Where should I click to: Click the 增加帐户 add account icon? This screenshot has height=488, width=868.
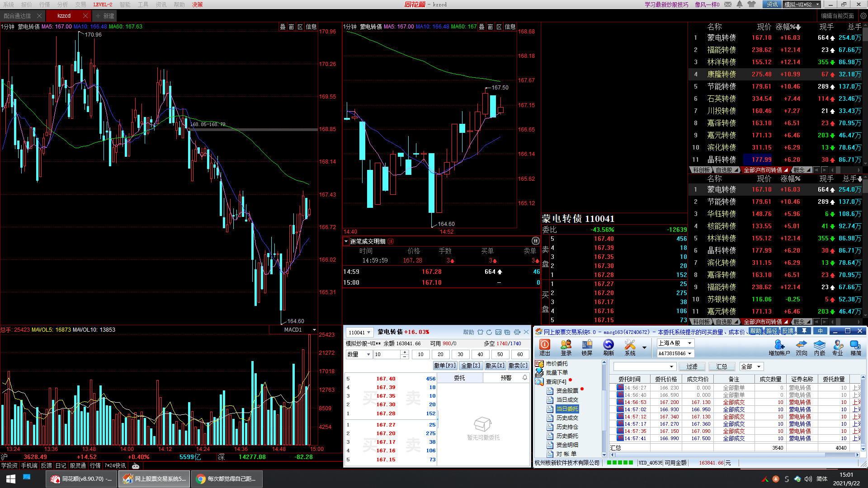(779, 347)
